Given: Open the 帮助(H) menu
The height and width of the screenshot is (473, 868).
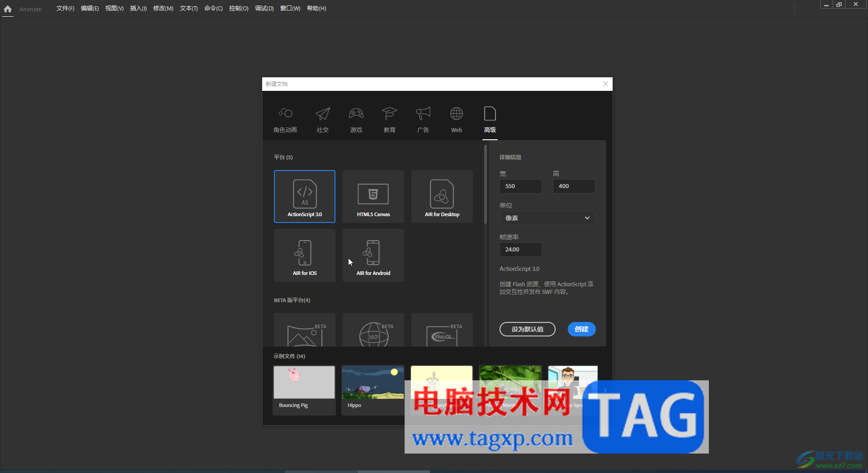Looking at the screenshot, I should [x=316, y=9].
